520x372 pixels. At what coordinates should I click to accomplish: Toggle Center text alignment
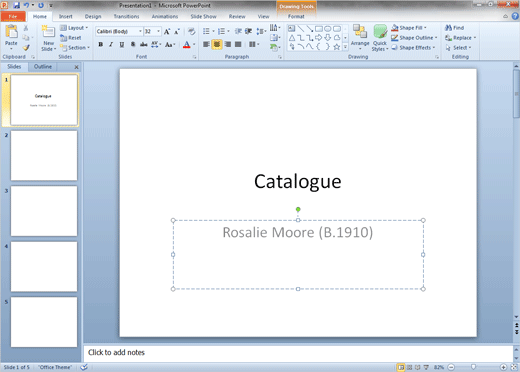pos(217,44)
